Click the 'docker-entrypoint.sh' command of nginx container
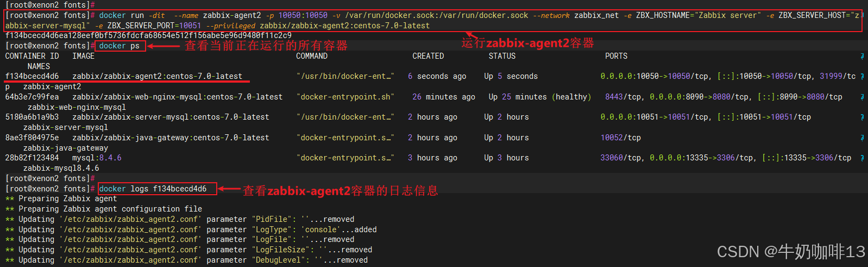Image resolution: width=868 pixels, height=267 pixels. tap(345, 97)
